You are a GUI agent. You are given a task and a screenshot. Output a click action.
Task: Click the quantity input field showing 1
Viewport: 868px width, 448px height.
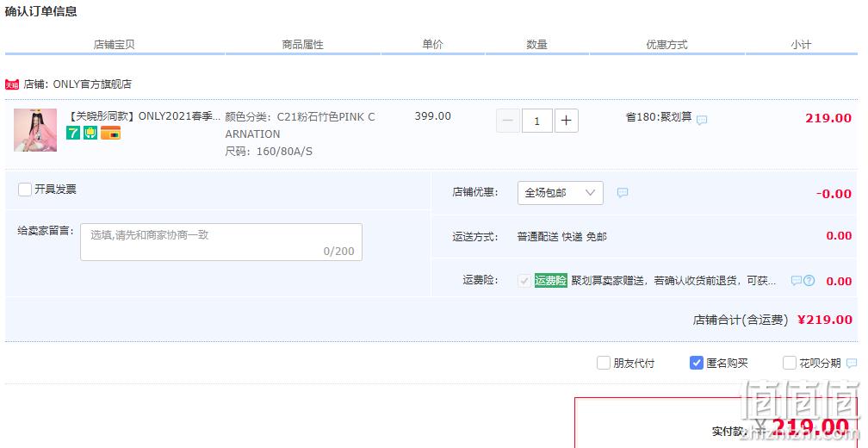point(536,121)
